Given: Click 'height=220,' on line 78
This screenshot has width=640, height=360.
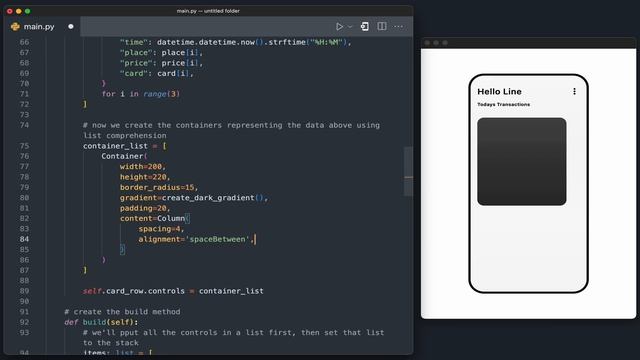Looking at the screenshot, I should (145, 177).
